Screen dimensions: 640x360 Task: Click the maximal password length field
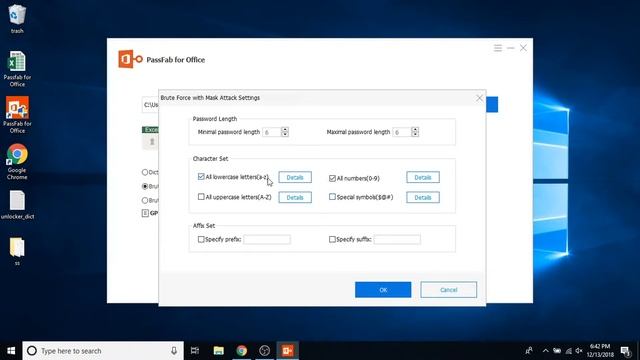point(402,132)
